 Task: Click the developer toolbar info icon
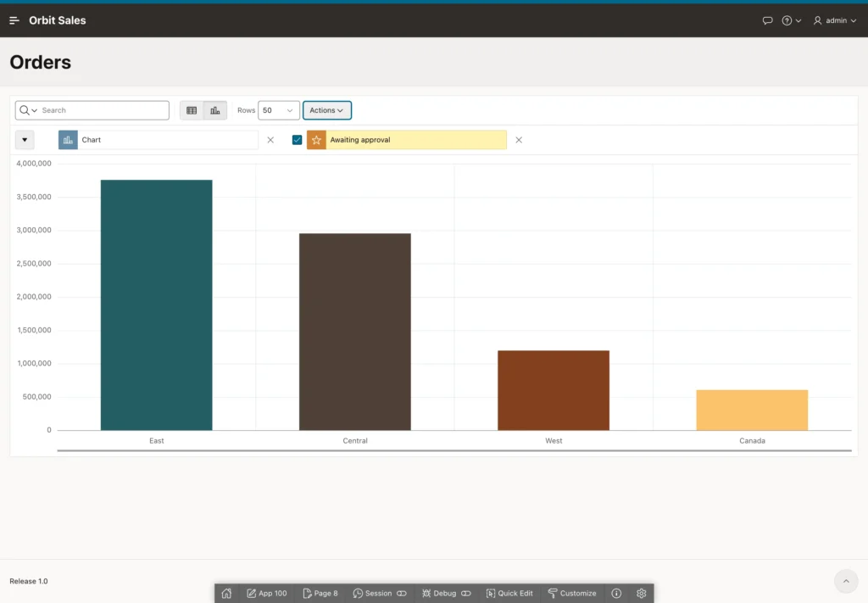point(616,593)
